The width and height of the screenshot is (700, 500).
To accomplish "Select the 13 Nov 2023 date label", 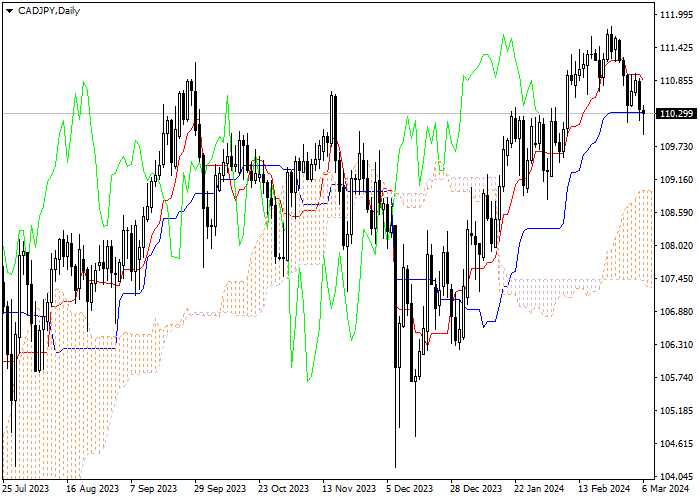I will [x=349, y=488].
